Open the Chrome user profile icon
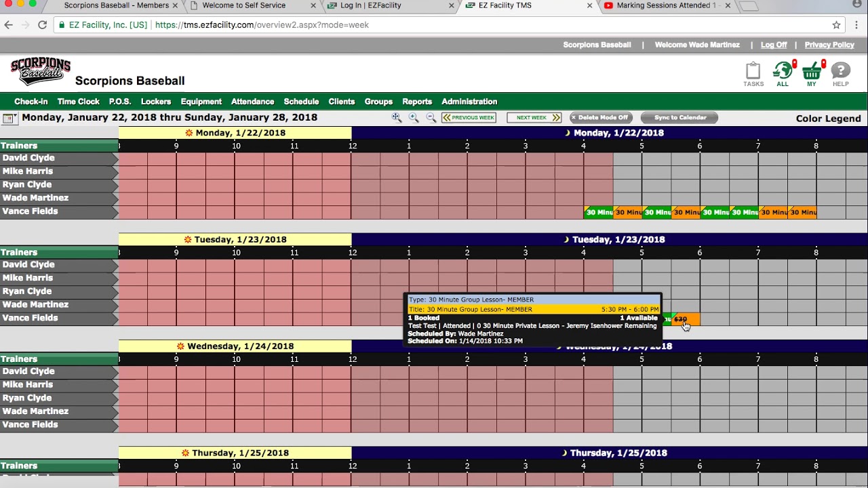This screenshot has width=868, height=488. pyautogui.click(x=856, y=5)
